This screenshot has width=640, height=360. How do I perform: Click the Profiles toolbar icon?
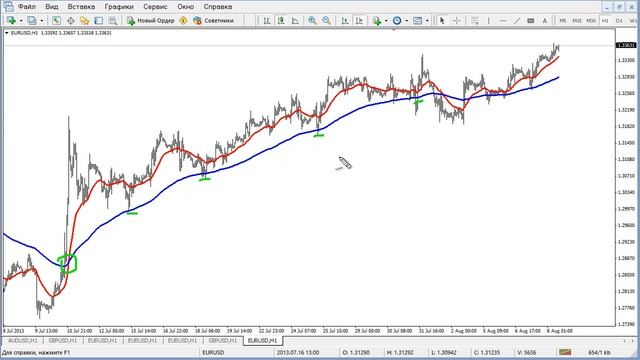(x=31, y=20)
